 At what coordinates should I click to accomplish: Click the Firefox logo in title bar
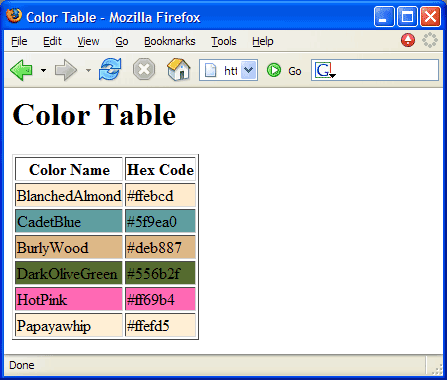(14, 16)
